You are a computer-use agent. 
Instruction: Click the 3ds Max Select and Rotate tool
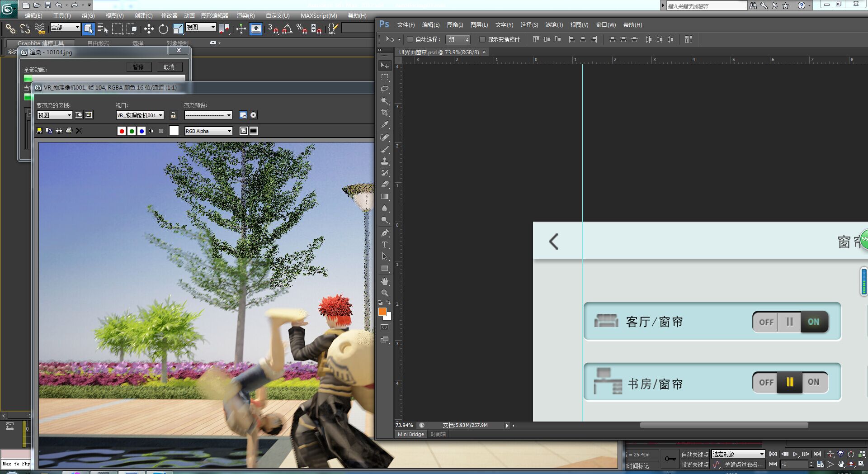click(x=163, y=29)
